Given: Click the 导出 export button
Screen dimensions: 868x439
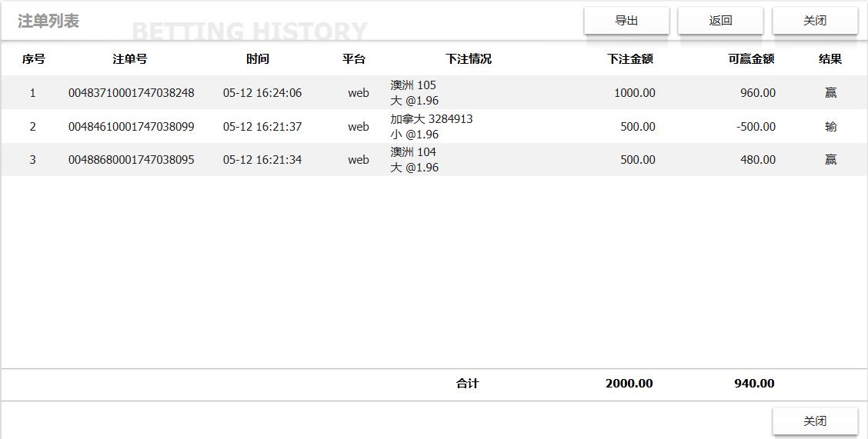Looking at the screenshot, I should click(x=626, y=21).
